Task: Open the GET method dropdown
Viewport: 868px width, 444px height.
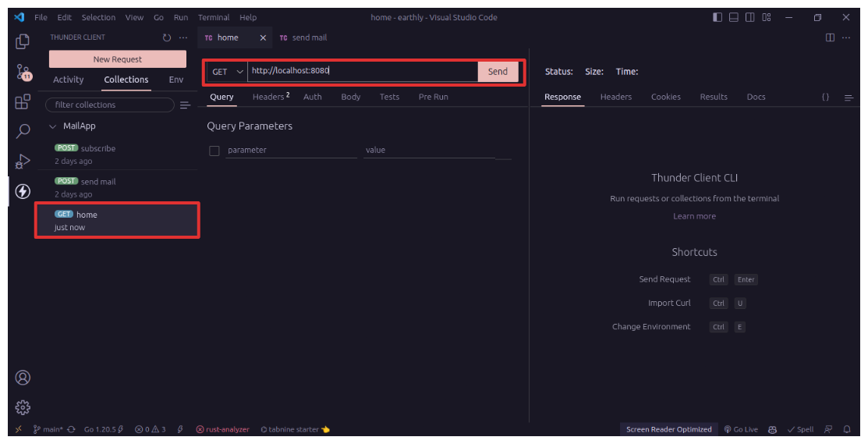Action: (x=228, y=72)
